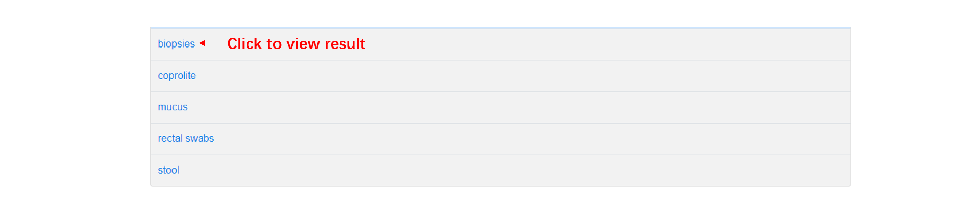Click empty space in the coprolite row

[510, 76]
